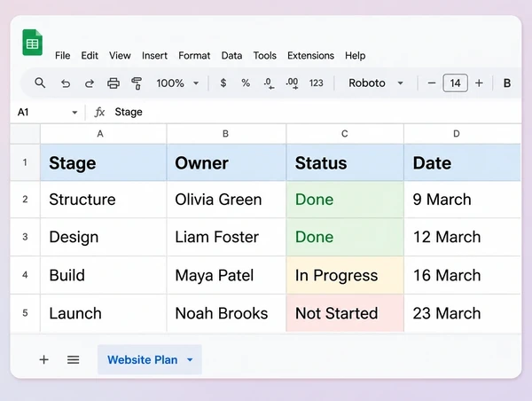
Task: Open the View menu
Action: point(120,55)
